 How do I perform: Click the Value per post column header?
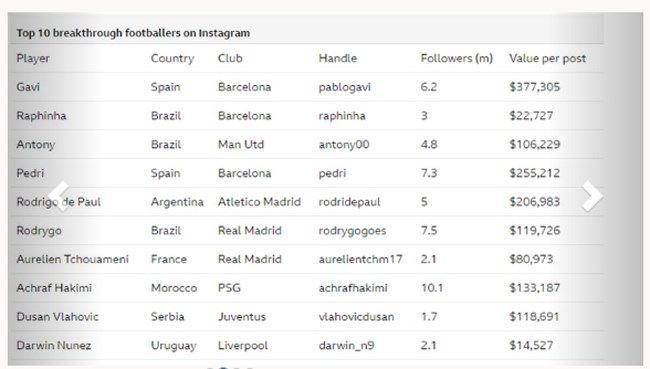click(x=548, y=58)
